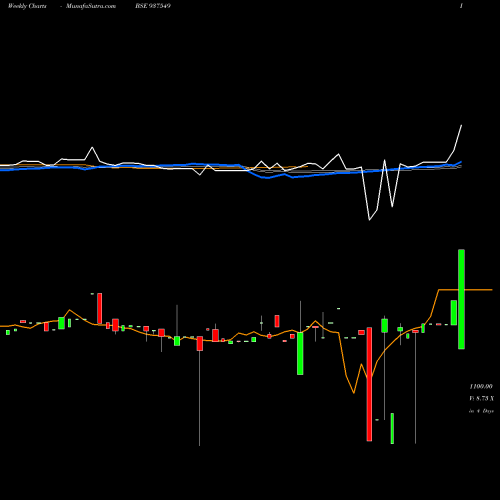Click the "in 4 Days" text
Image resolution: width=500 pixels, height=500 pixels.
pos(481,411)
